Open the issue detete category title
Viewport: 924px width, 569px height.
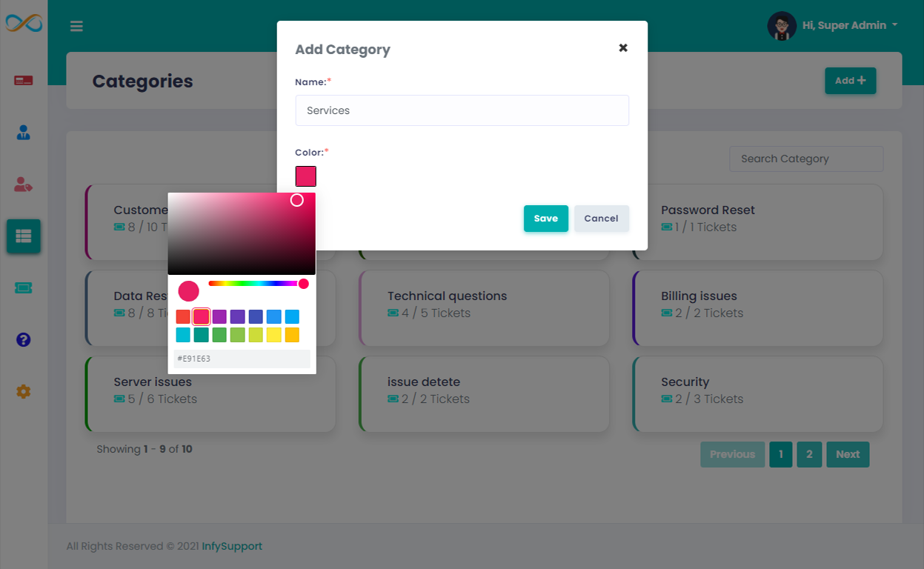[424, 382]
